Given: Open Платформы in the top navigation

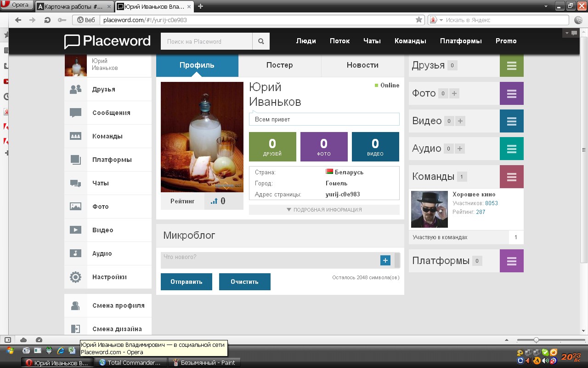Looking at the screenshot, I should click(x=461, y=41).
